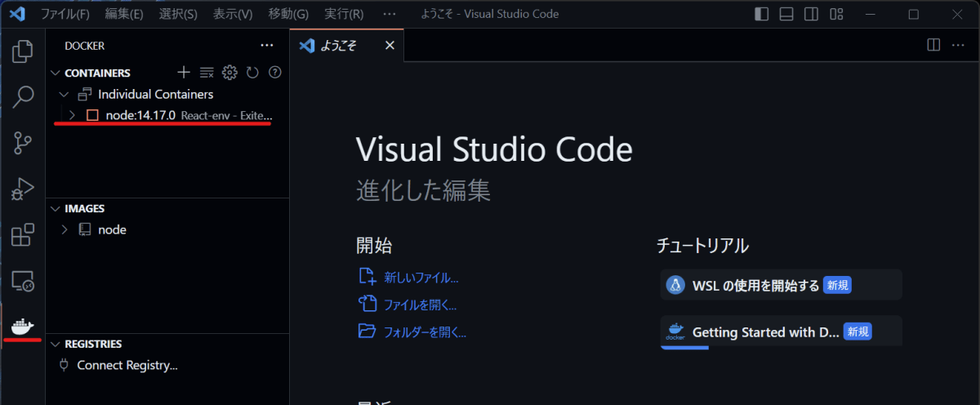Open Getting Started with Docker tutorial
Screen dimensions: 980x405
point(781,332)
